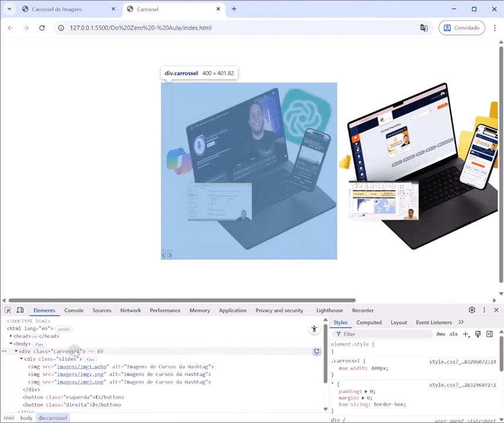Open DevTools settings gear
This screenshot has width=504, height=423.
click(472, 310)
